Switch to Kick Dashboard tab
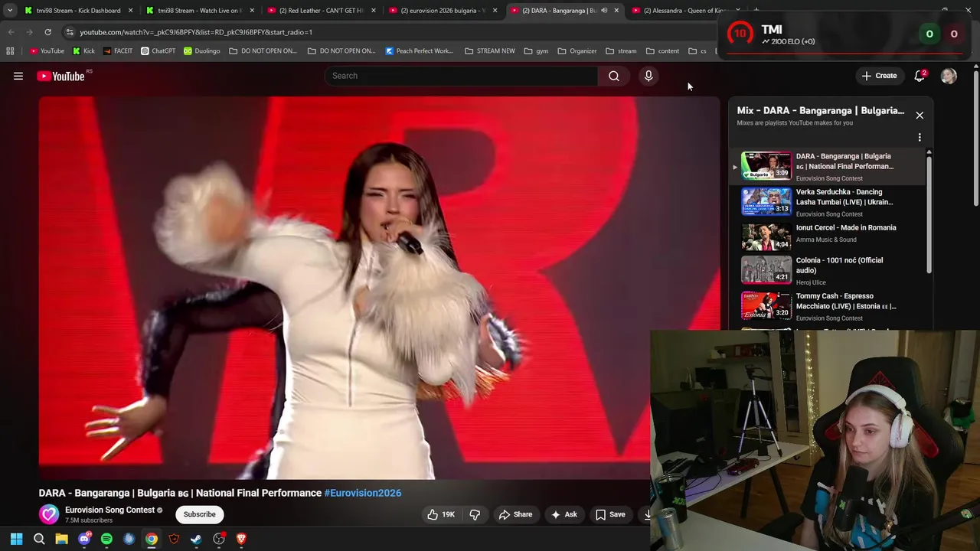Image resolution: width=980 pixels, height=551 pixels. 78,11
